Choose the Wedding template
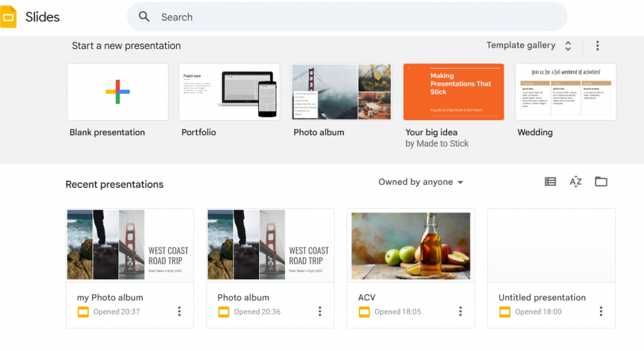This screenshot has width=644, height=351. [x=565, y=92]
